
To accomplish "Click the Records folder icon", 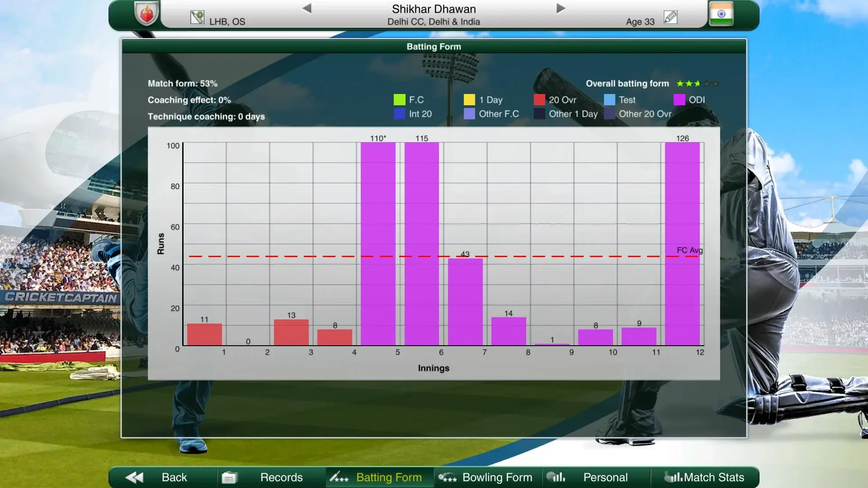I will 229,477.
